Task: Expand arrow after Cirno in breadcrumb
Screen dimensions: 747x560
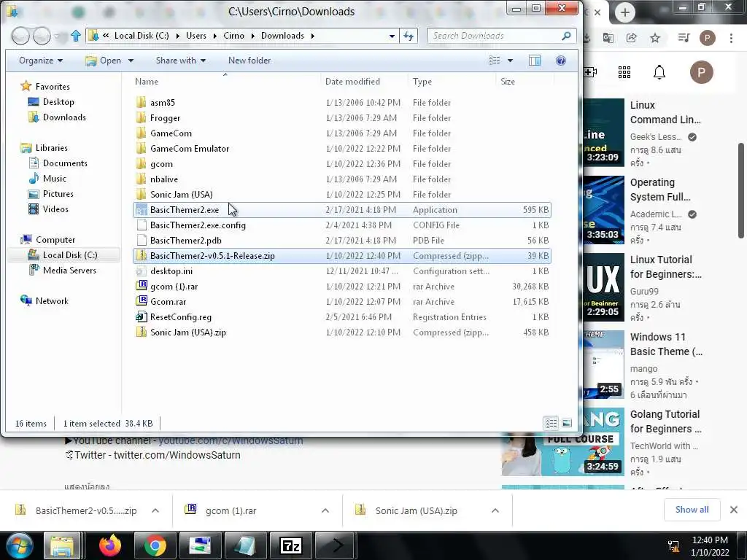Action: click(252, 36)
